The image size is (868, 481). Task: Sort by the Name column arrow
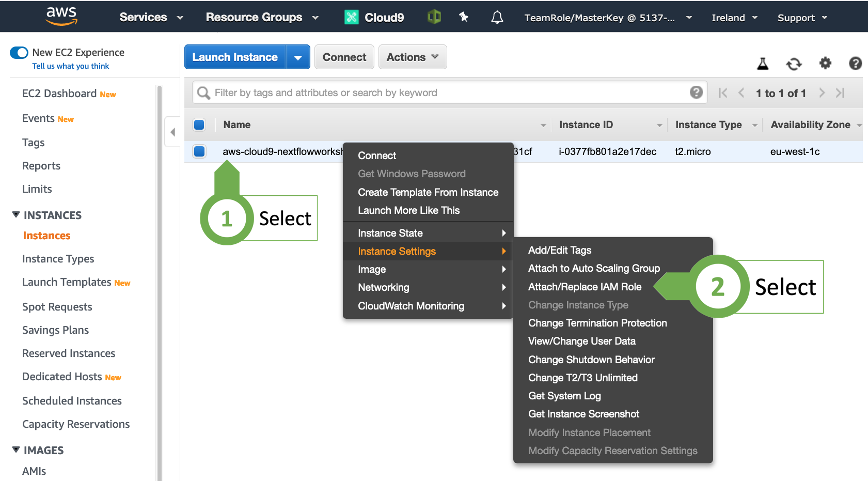543,126
